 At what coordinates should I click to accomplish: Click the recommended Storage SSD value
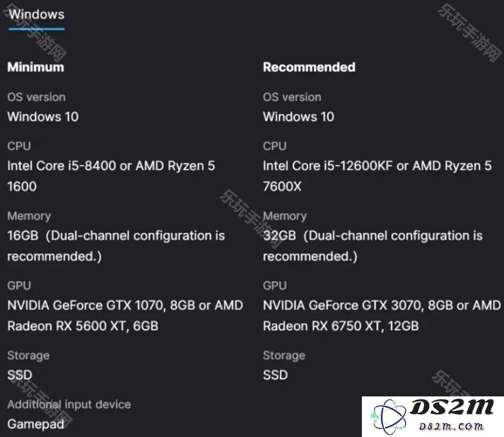tap(275, 375)
